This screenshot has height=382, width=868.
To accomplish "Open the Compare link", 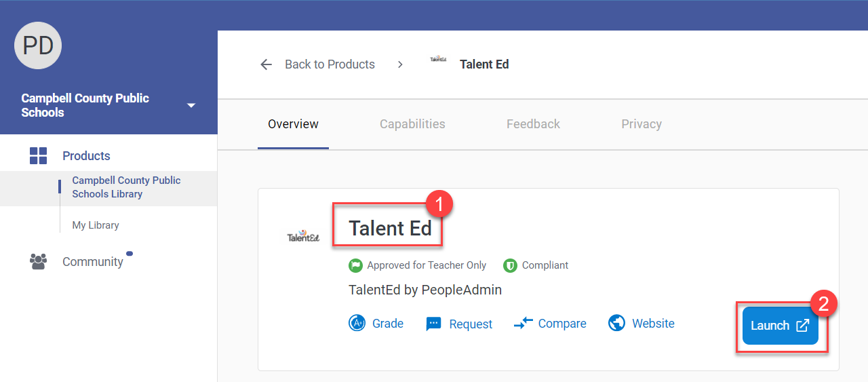I will (x=562, y=324).
